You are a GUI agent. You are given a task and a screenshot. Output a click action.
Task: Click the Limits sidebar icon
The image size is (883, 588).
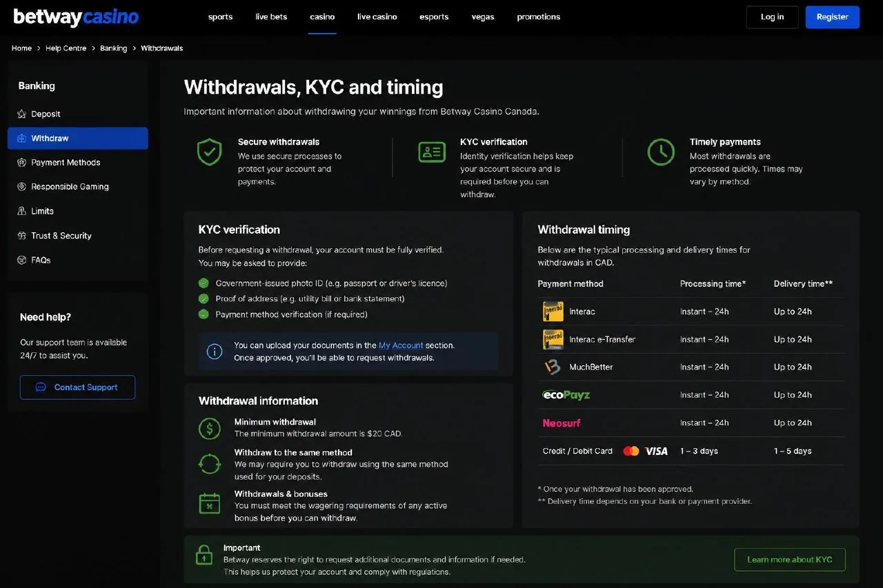(22, 211)
